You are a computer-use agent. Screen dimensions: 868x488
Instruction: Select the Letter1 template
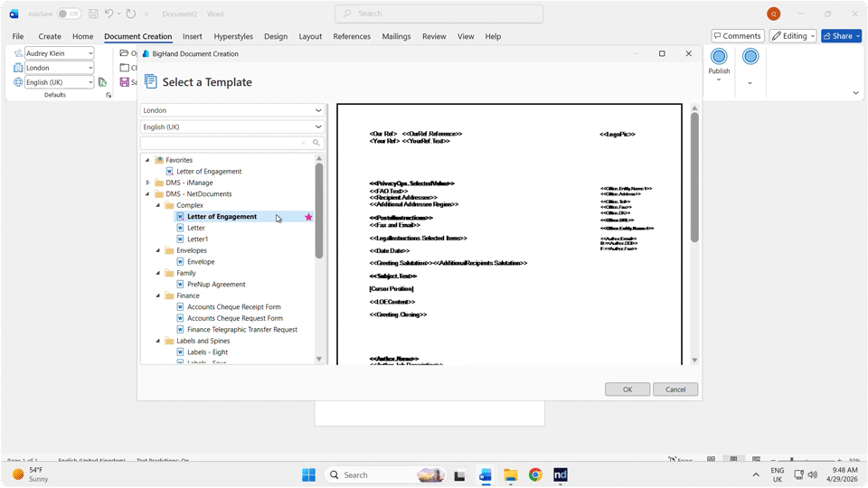[x=198, y=239]
